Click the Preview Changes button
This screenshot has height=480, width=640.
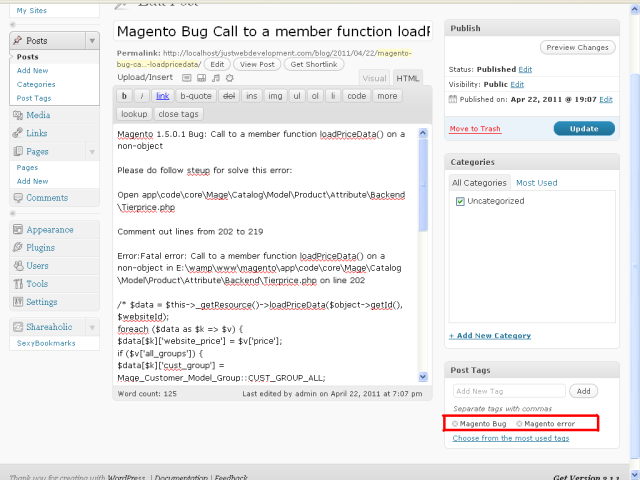click(x=578, y=47)
